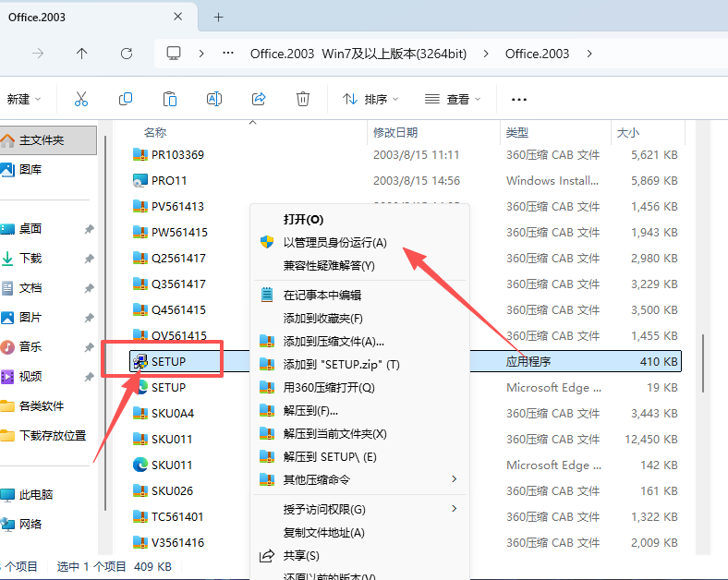Expand 其他压缩命令 submenu
Viewport: 728px width, 580px height.
tap(455, 478)
